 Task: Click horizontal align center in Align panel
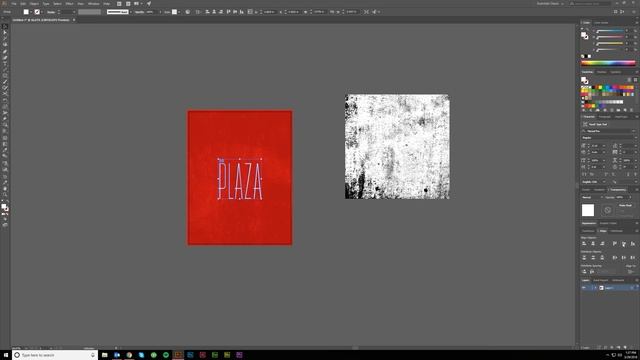pos(593,244)
